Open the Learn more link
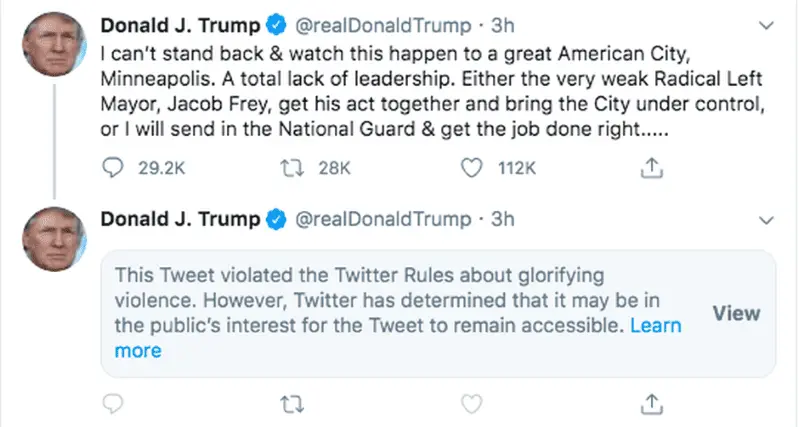Image resolution: width=799 pixels, height=427 pixels. (655, 326)
